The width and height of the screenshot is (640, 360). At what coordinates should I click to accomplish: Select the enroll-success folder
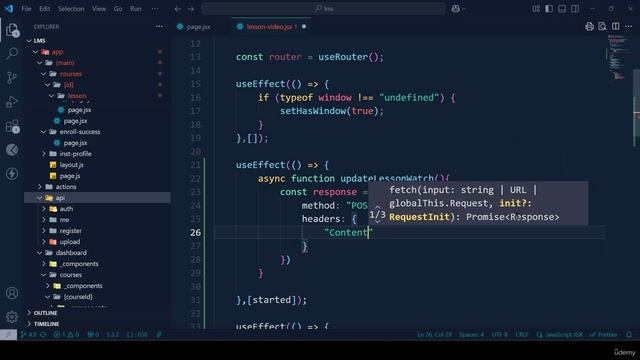pos(80,132)
